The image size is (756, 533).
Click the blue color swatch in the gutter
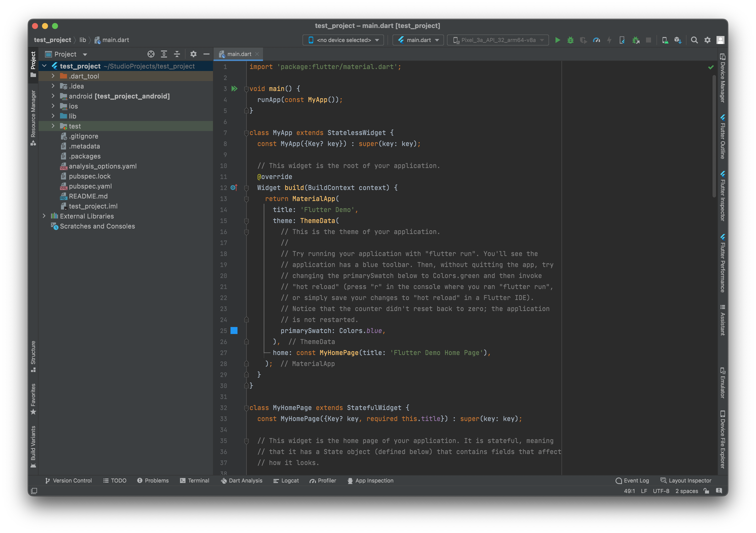click(234, 330)
